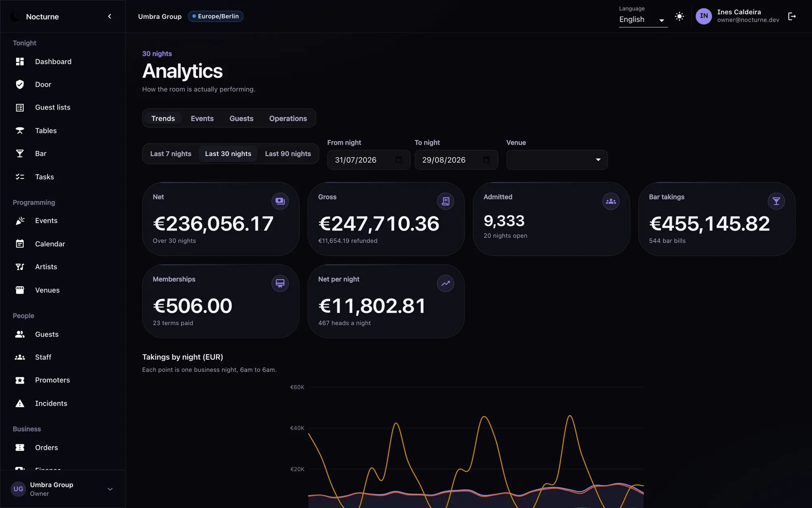This screenshot has width=812, height=508.
Task: Click the Bar takings glass icon
Action: pos(776,201)
